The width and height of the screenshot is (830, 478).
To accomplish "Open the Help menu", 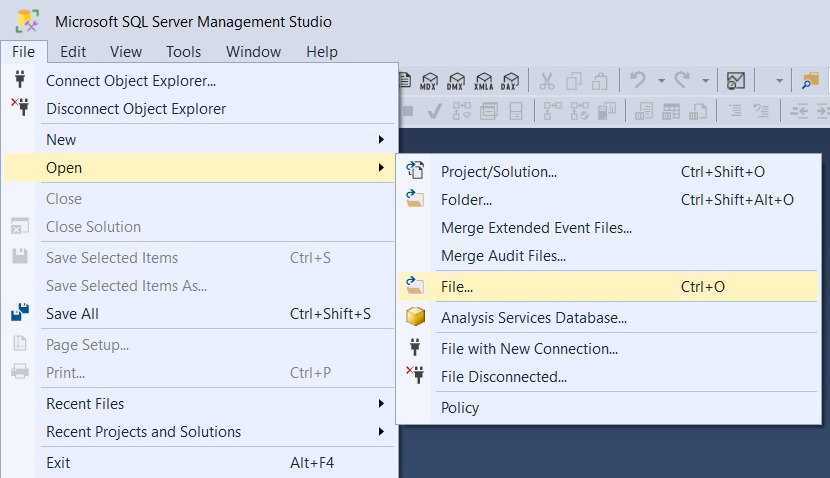I will pyautogui.click(x=322, y=51).
